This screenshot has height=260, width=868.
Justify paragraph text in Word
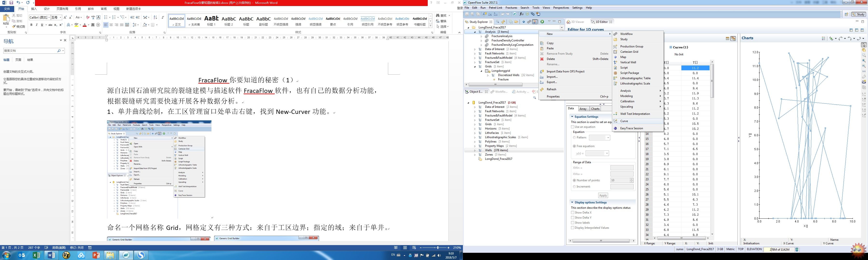click(x=122, y=25)
